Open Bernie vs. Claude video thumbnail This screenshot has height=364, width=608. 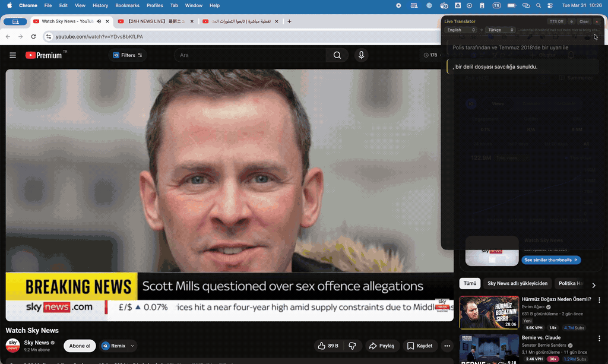click(x=489, y=349)
